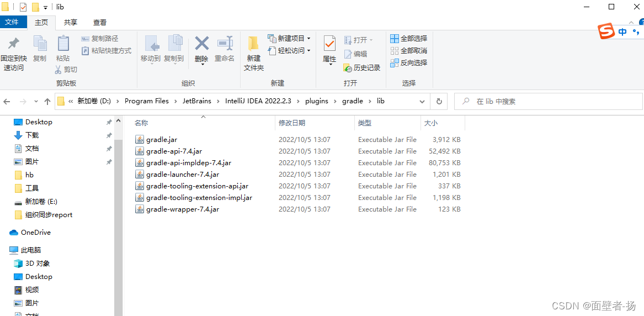
Task: Click the New folder (新建文件夹) icon
Action: (253, 44)
